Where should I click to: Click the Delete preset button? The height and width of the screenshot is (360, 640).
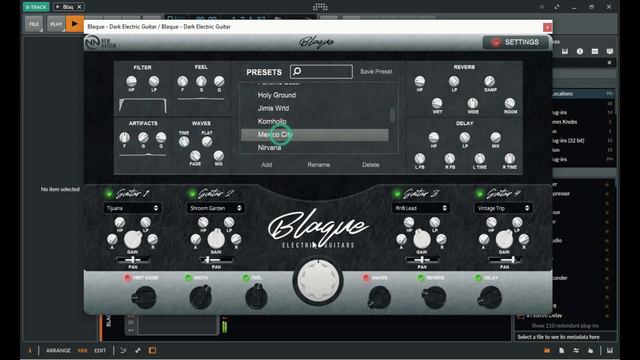[x=371, y=165]
